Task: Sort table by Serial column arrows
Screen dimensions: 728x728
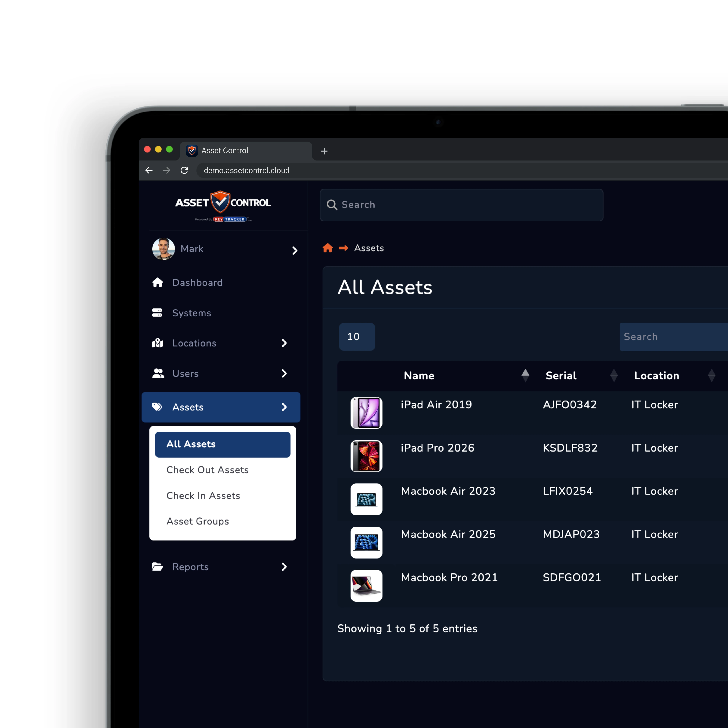Action: coord(614,375)
